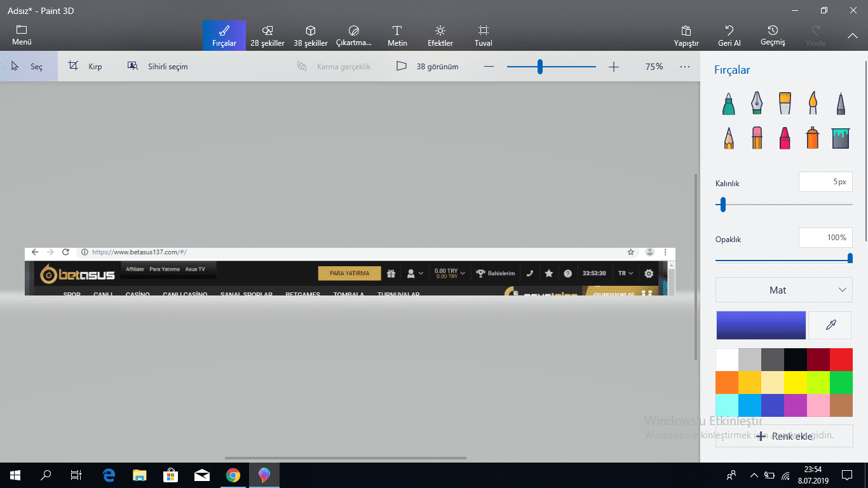The height and width of the screenshot is (488, 868).
Task: Select the Fill bucket tool
Action: coord(841,137)
